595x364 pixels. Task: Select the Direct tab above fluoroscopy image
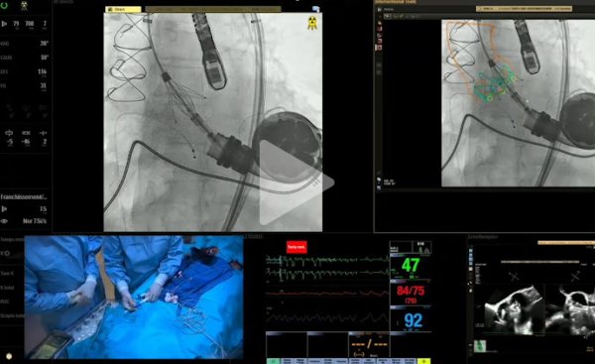pyautogui.click(x=123, y=9)
